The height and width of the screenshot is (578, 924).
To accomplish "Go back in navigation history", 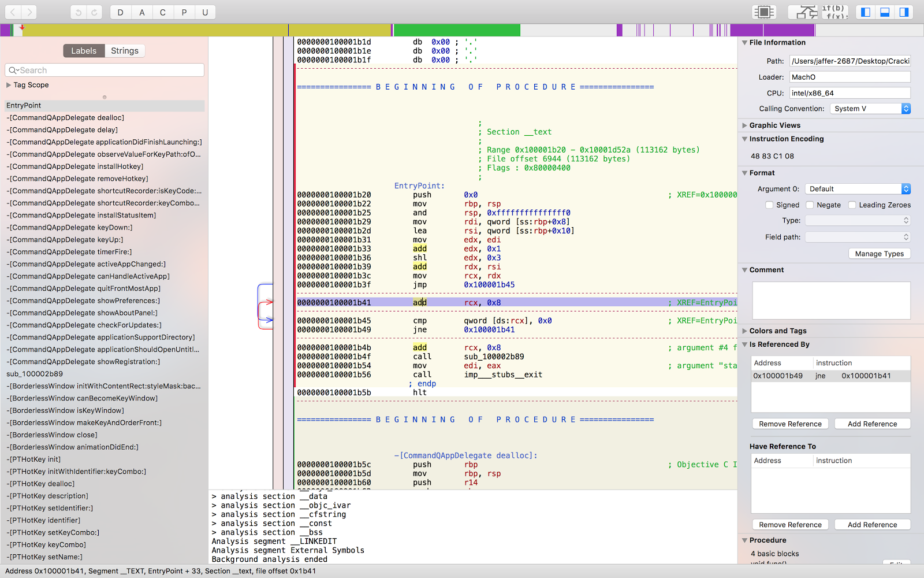I will [x=13, y=12].
